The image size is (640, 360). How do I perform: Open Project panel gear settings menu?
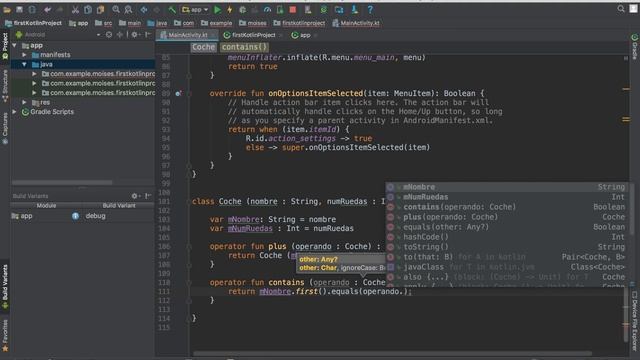click(x=135, y=35)
